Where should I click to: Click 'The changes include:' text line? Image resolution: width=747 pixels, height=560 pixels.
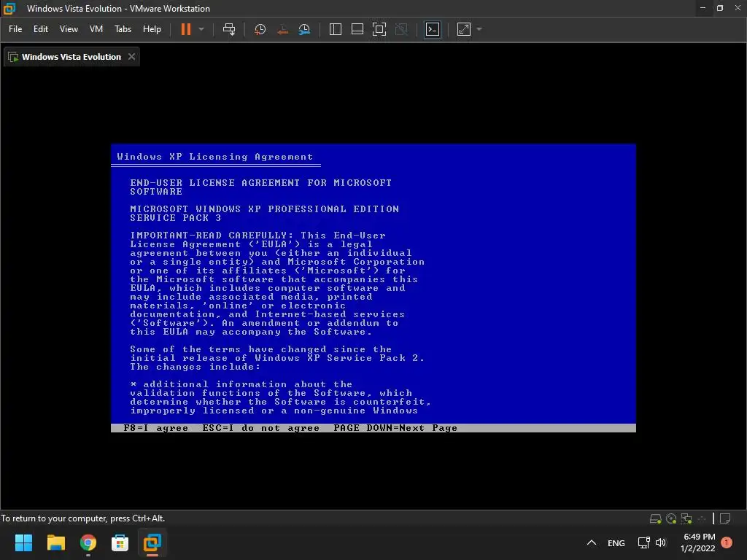pos(196,367)
